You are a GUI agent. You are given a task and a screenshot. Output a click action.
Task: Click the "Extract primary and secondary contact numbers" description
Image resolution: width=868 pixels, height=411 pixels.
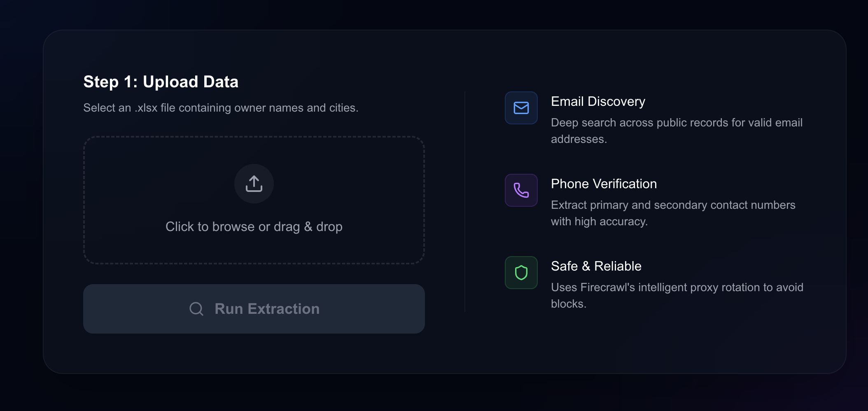(673, 205)
